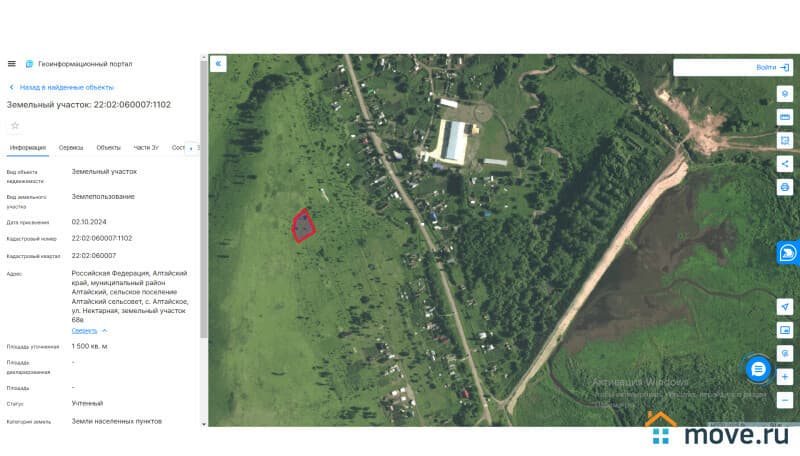Switch to the Объекты tab
Image resolution: width=800 pixels, height=456 pixels.
point(109,148)
